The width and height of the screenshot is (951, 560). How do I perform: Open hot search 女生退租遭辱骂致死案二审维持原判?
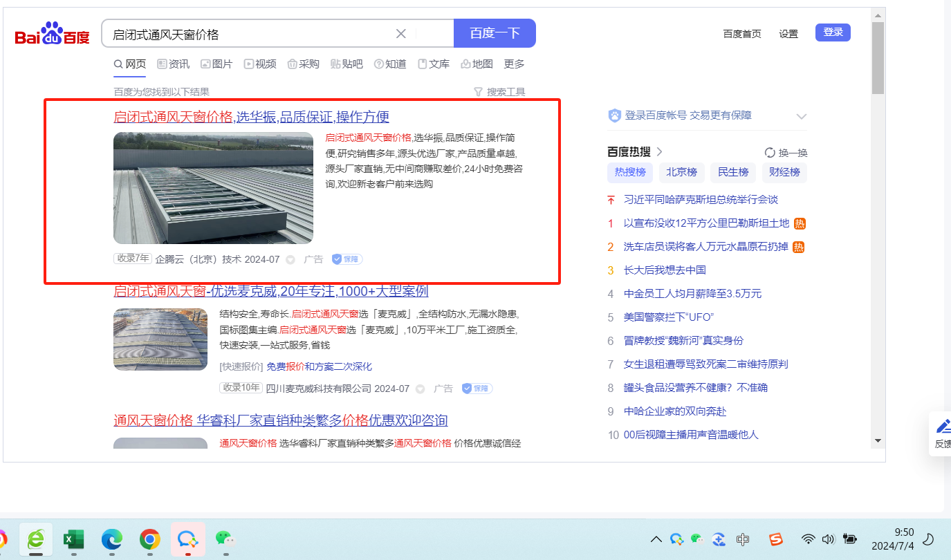tap(706, 364)
